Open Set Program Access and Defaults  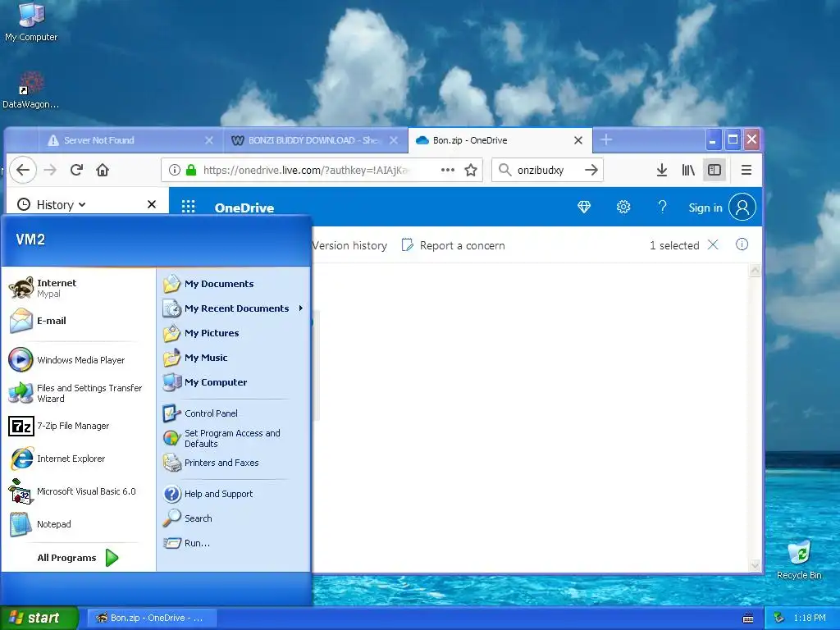[234, 438]
